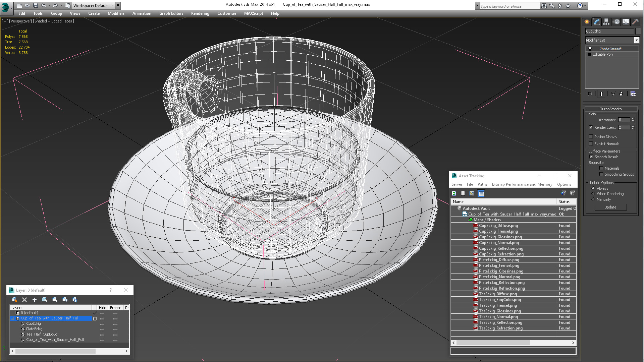Open the undo history dropdown arrow
The height and width of the screenshot is (362, 644).
point(49,5)
